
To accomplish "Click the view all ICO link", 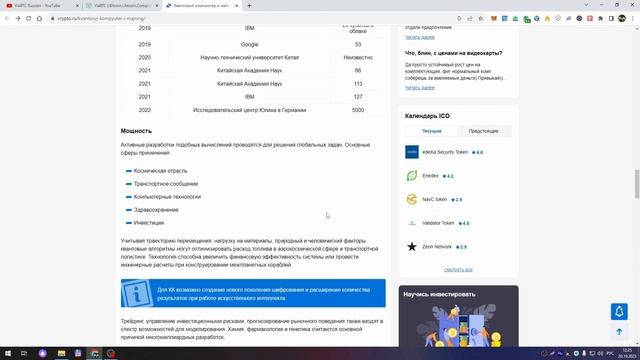I will tap(458, 270).
